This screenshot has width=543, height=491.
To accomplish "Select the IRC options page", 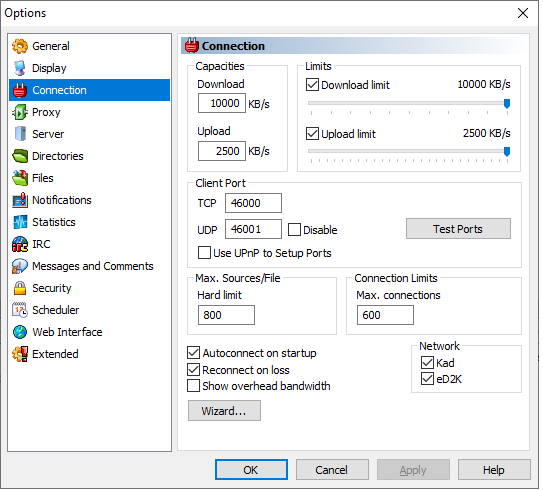I will [x=90, y=244].
